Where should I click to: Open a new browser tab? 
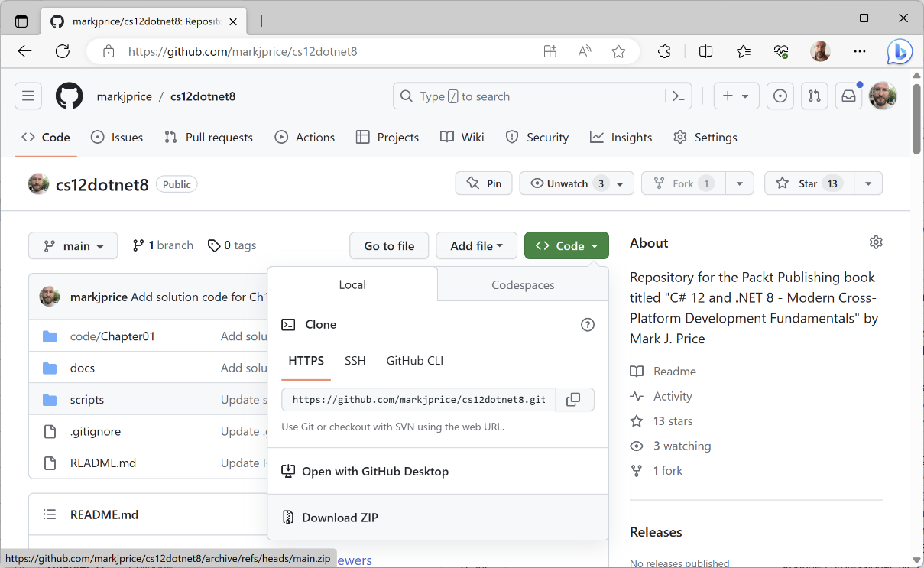tap(261, 21)
